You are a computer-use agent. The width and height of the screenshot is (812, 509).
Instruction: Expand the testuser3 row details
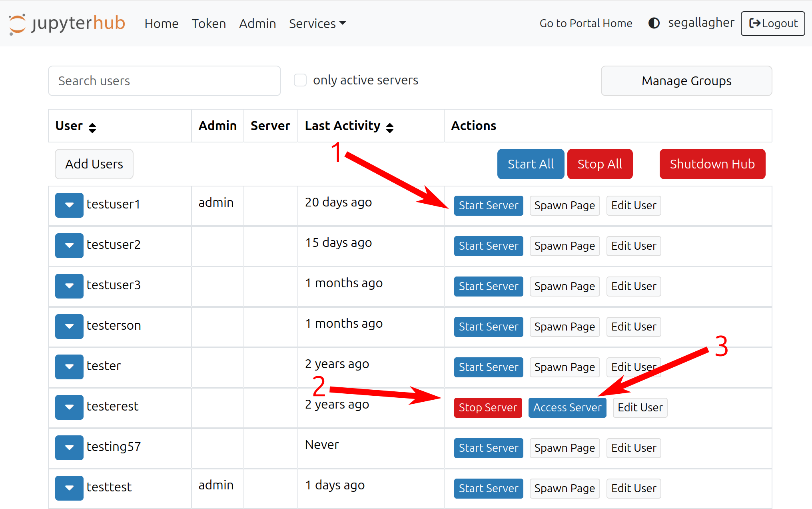click(69, 286)
